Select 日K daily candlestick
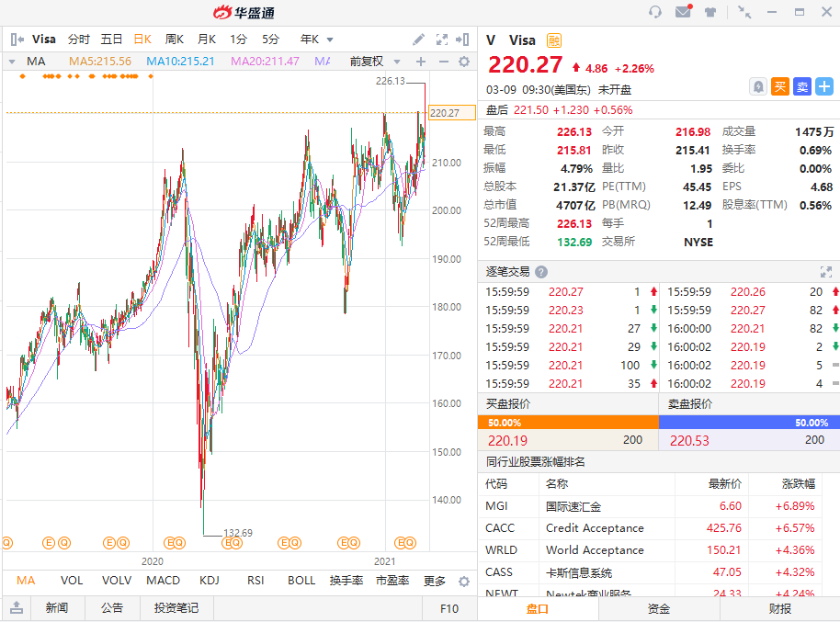The height and width of the screenshot is (622, 840). tap(142, 40)
